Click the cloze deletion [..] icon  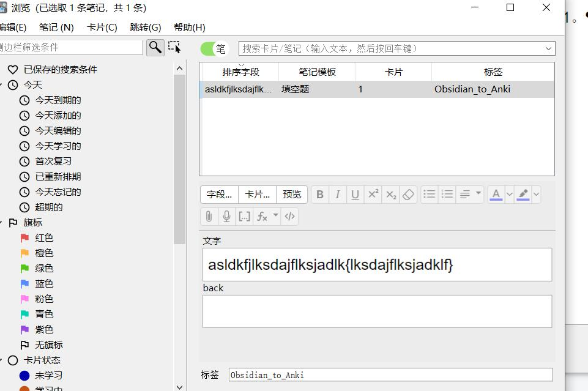point(244,216)
